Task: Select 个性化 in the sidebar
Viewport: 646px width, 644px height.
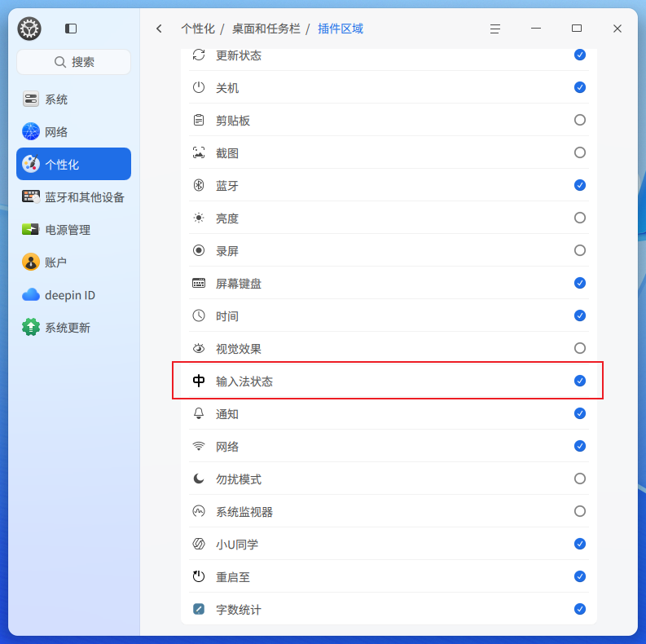Action: [74, 164]
